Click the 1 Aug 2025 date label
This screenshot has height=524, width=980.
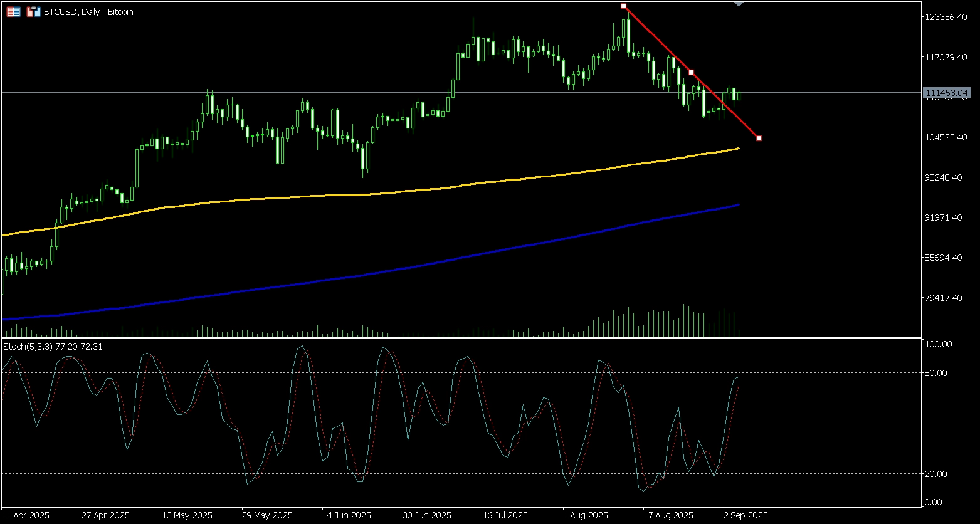pyautogui.click(x=586, y=515)
